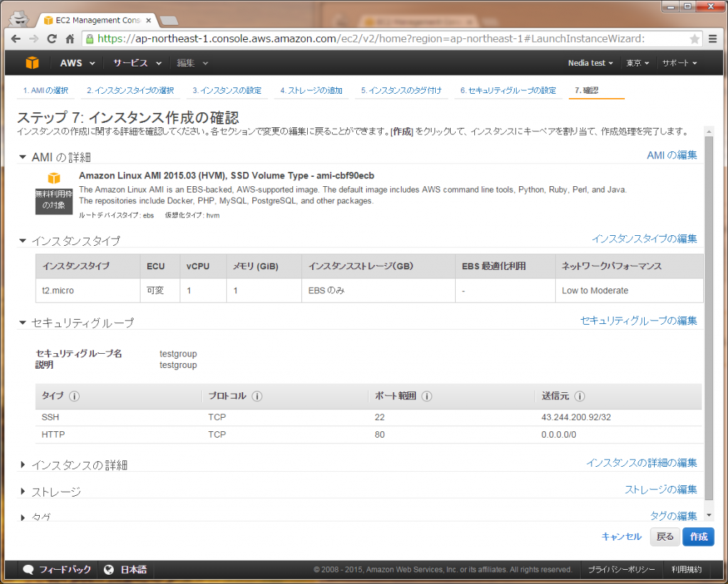Click the page vertical scrollbar thumb
Viewport: 728px width, 584px height.
coord(709,319)
